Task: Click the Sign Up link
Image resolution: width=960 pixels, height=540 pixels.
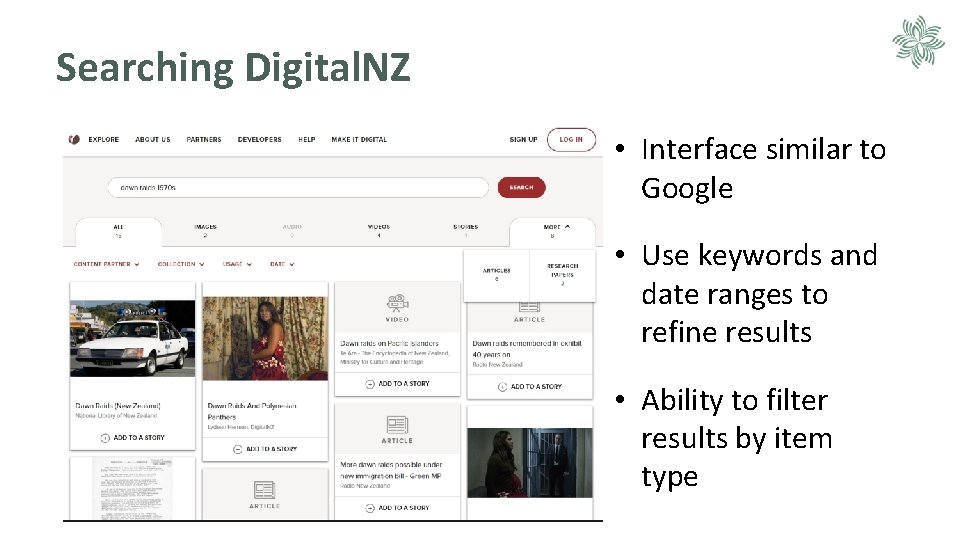Action: click(523, 140)
